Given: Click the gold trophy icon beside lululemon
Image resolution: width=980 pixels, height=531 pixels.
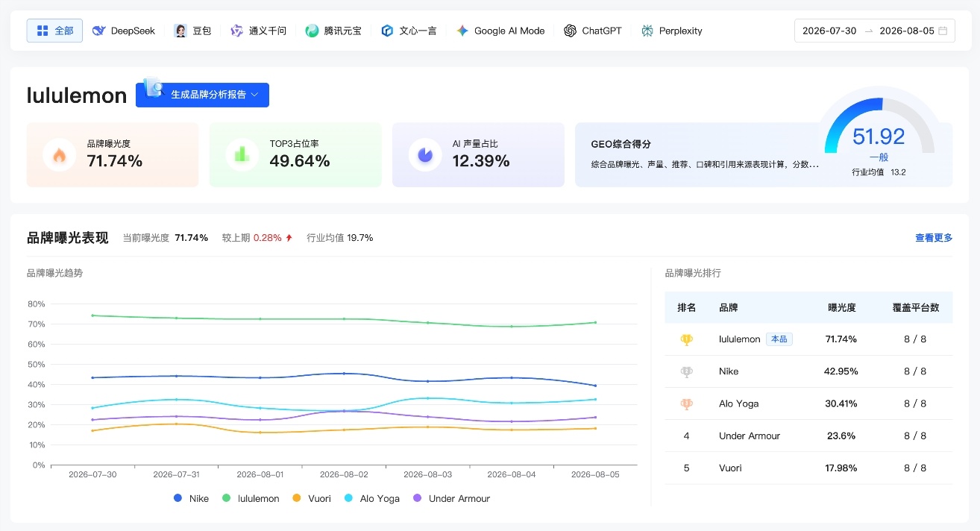Looking at the screenshot, I should [x=686, y=339].
